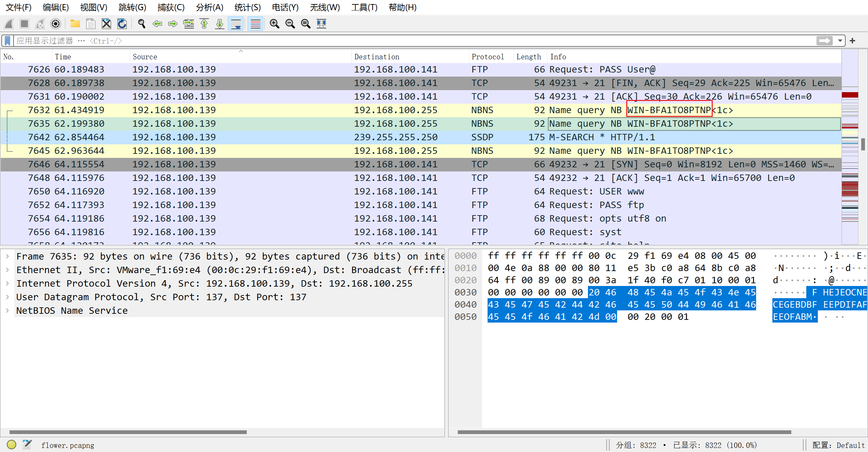Image resolution: width=868 pixels, height=452 pixels.
Task: Click the display filter input field
Action: click(x=407, y=41)
